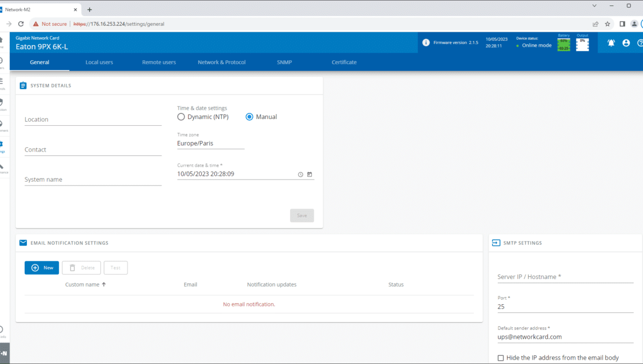Go to Home in the sidebar
The height and width of the screenshot is (364, 643).
click(2, 41)
